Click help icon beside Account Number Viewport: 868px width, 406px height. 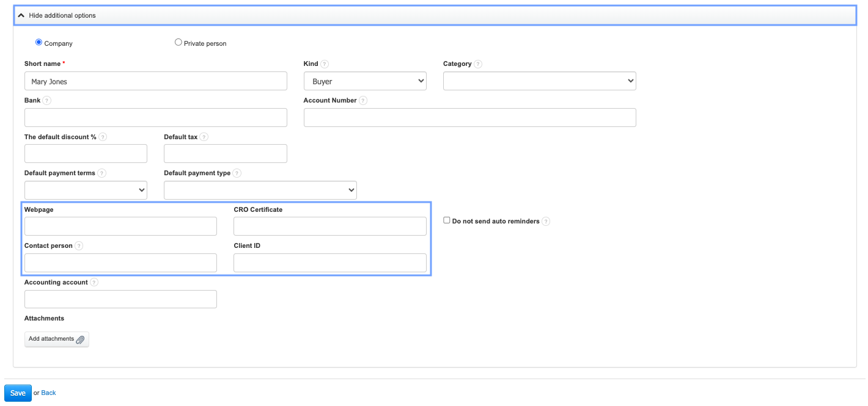363,101
